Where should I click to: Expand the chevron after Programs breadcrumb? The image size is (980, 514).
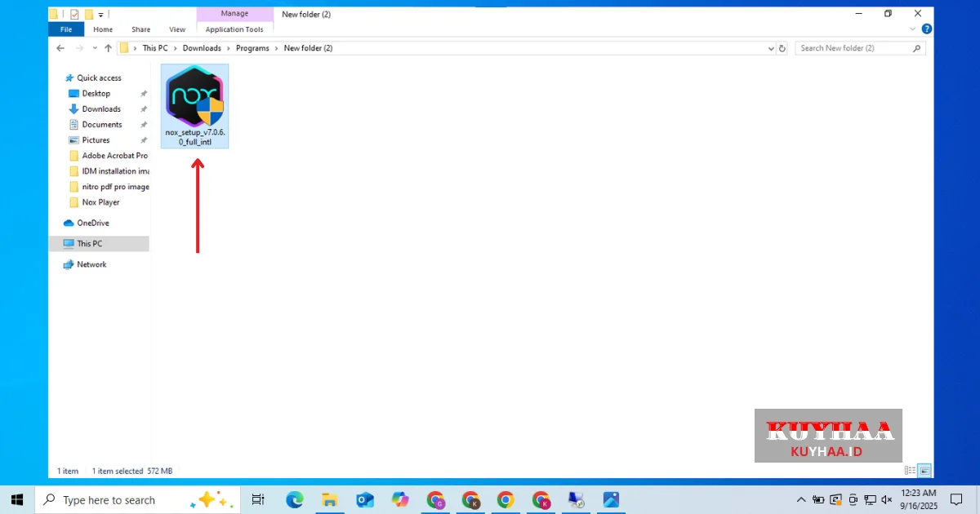277,48
